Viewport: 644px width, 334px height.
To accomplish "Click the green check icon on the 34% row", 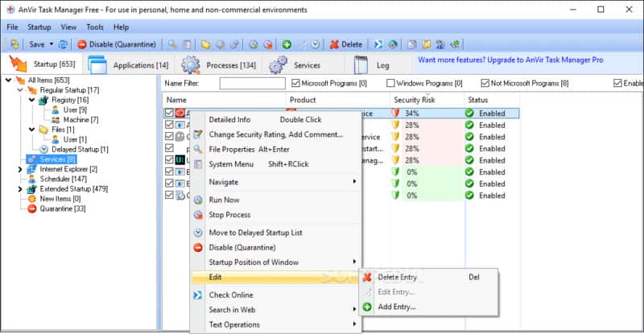I will tap(469, 113).
